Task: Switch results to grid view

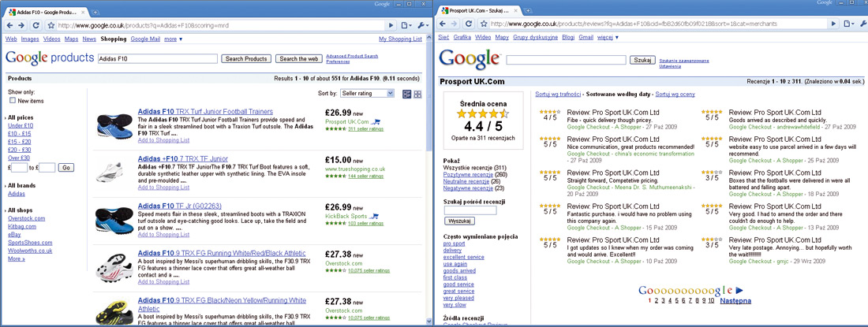Action: pos(417,94)
